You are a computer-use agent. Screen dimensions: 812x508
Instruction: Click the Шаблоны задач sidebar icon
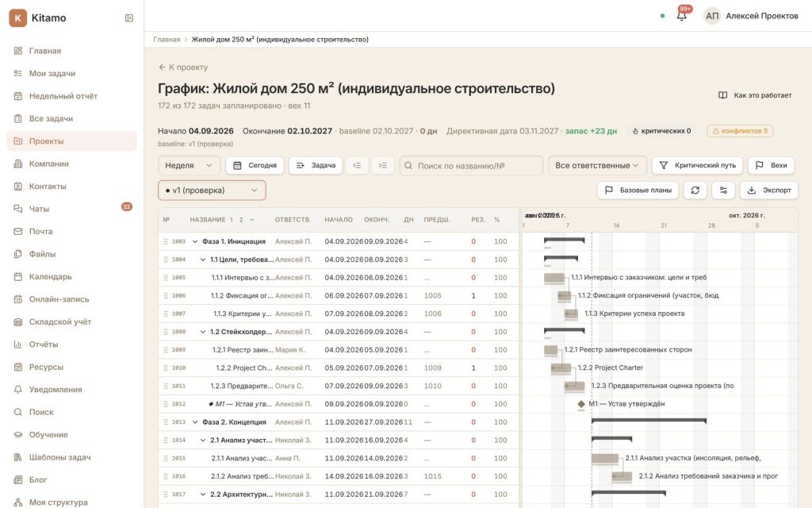[x=18, y=457]
